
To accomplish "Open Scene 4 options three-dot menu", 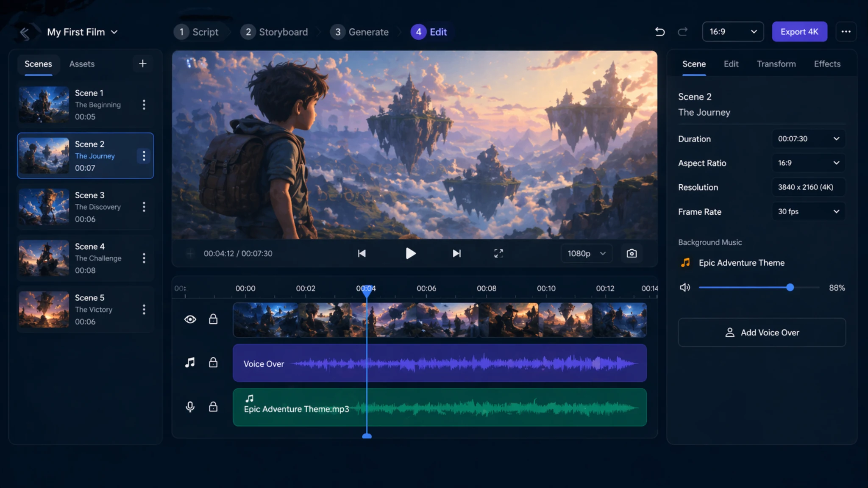I will pos(144,258).
